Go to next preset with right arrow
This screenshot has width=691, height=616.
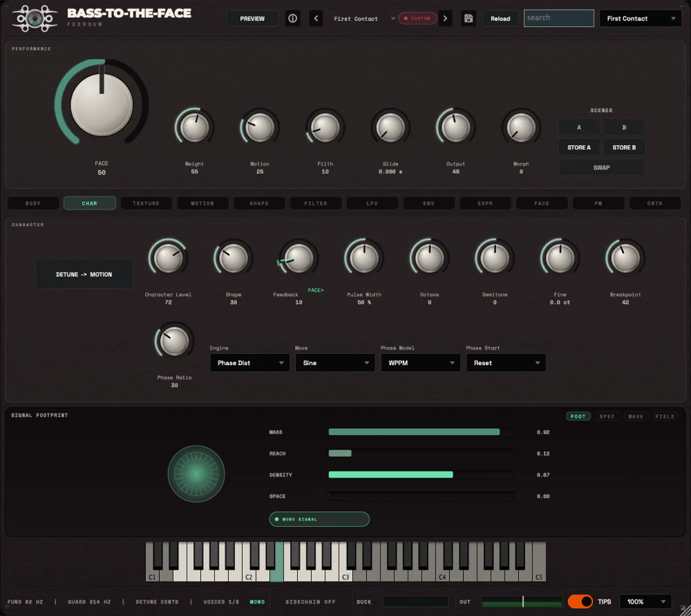coord(445,19)
